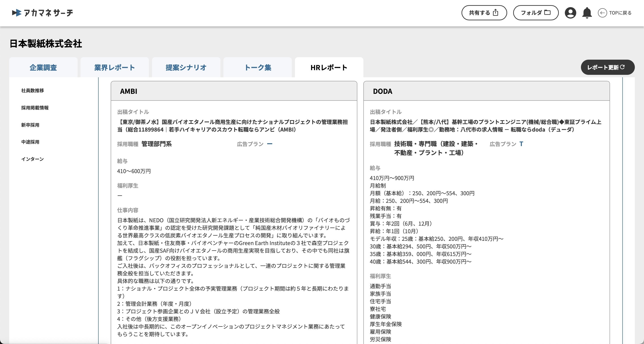Viewport: 644px width, 344px height.
Task: Click TOPに戻る link
Action: coord(620,13)
